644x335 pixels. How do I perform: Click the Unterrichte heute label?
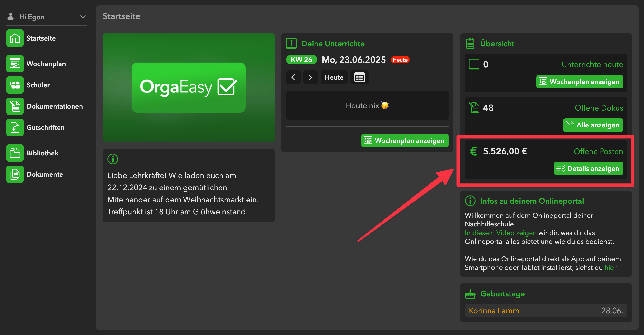[592, 64]
